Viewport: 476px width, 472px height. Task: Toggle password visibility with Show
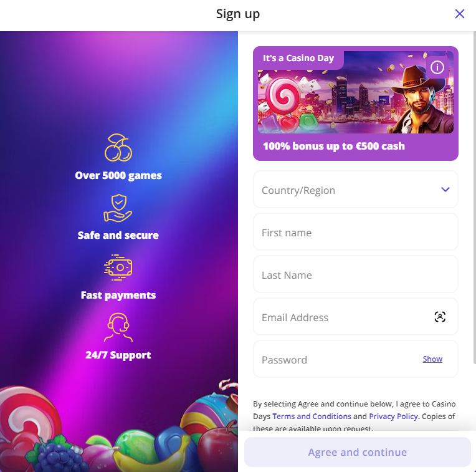click(432, 359)
